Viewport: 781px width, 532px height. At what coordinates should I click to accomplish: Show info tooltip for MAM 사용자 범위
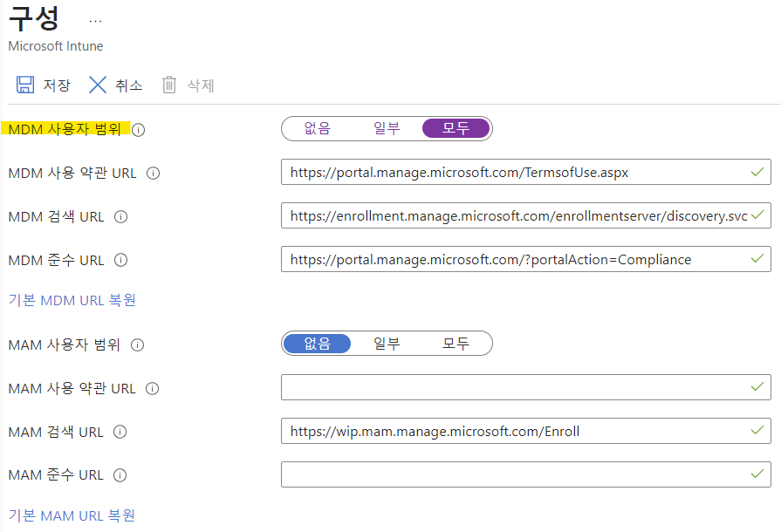138,344
